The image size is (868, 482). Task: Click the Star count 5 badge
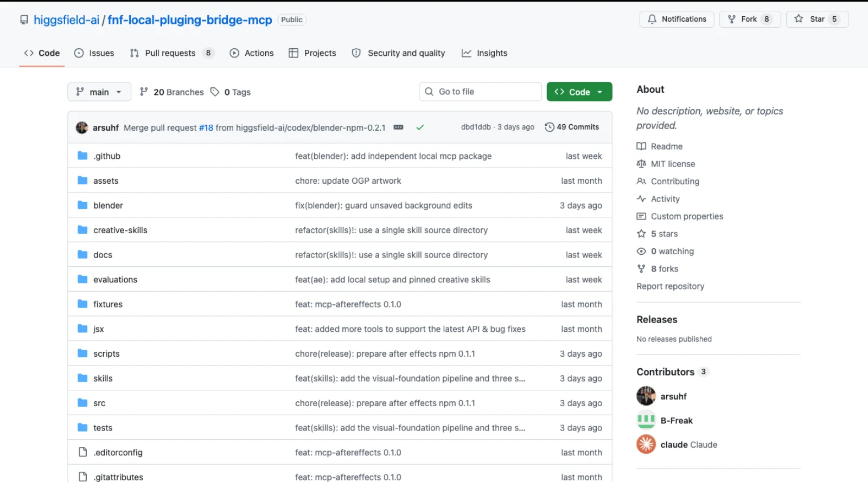pos(834,19)
